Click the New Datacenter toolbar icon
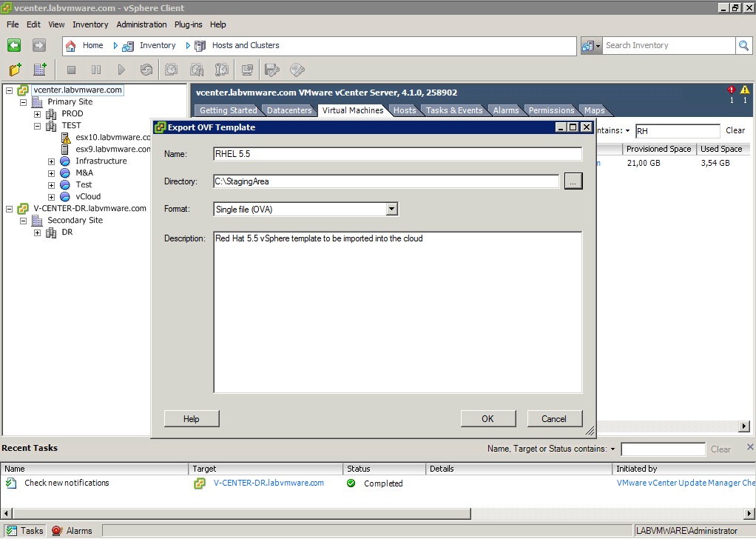This screenshot has width=756, height=539. 39,70
